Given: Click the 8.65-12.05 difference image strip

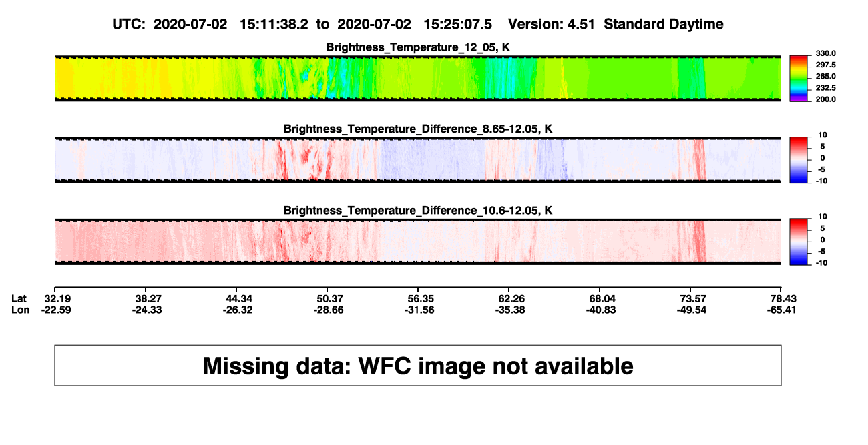Looking at the screenshot, I should (418, 160).
